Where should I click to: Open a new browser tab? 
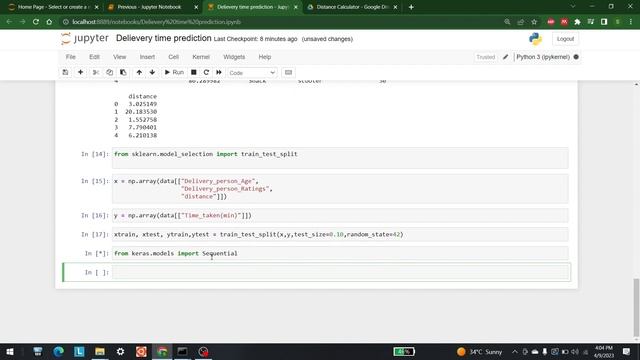pos(411,7)
